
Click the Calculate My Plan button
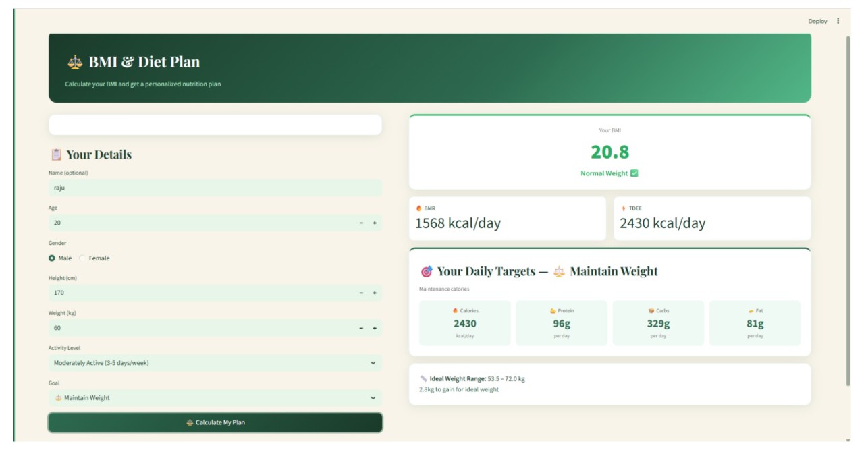click(215, 422)
